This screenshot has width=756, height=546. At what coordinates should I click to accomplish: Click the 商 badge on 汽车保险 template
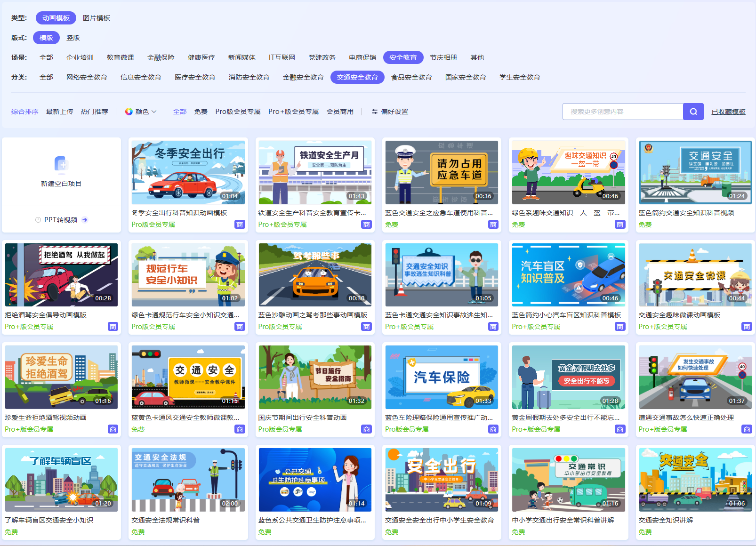(493, 429)
